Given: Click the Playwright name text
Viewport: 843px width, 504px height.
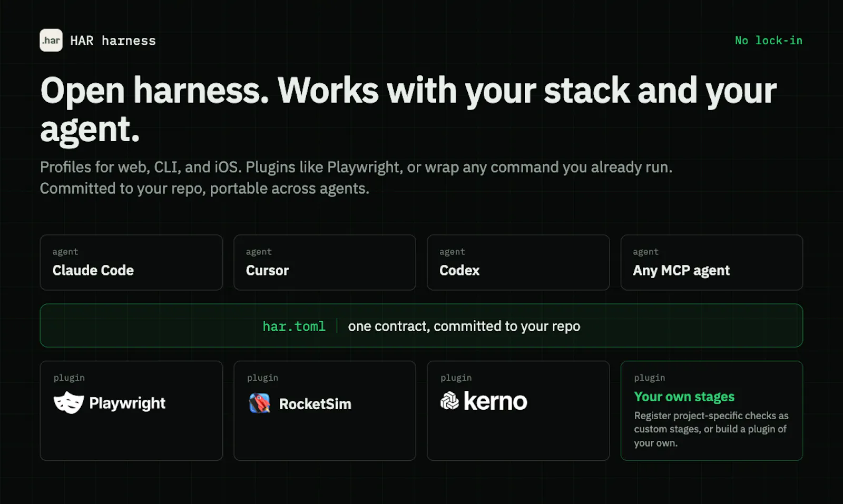Looking at the screenshot, I should [127, 403].
